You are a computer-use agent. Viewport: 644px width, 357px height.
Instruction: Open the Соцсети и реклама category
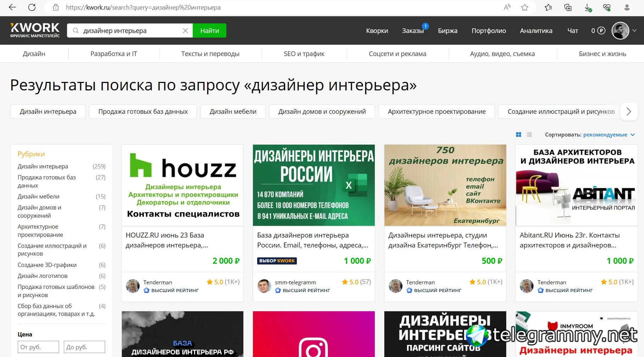397,54
